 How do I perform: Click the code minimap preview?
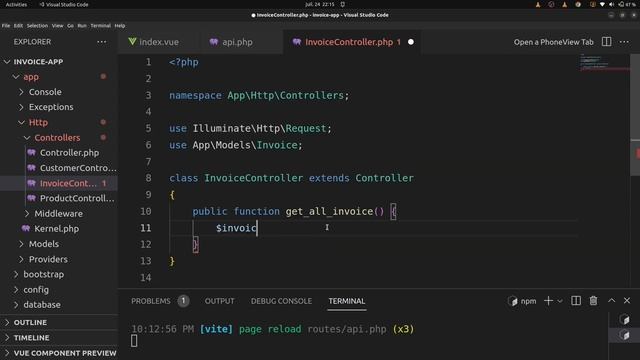point(604,62)
